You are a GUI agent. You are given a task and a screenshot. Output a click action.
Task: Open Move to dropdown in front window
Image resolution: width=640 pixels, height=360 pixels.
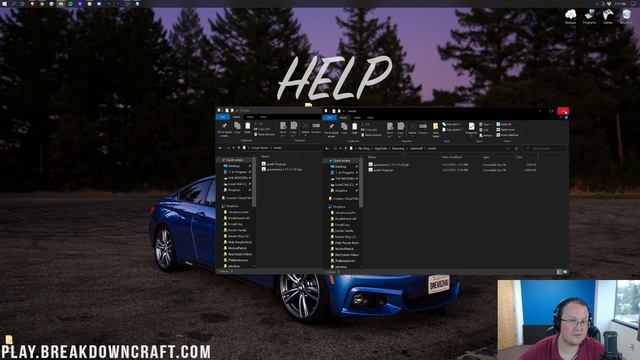pyautogui.click(x=390, y=129)
